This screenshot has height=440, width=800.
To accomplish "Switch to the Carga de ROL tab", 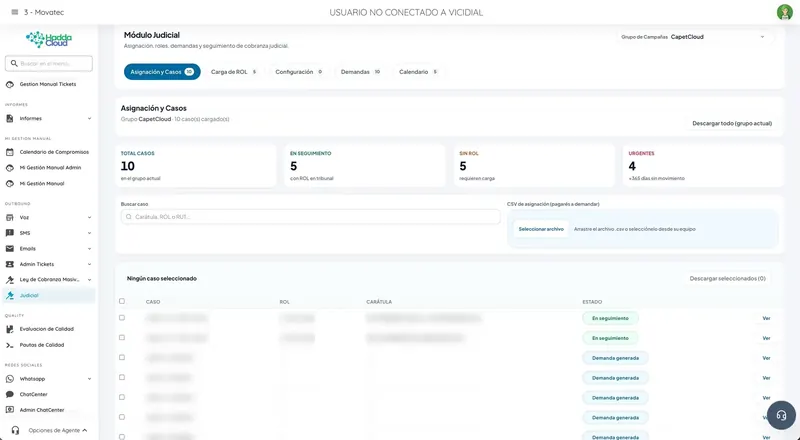I will click(234, 72).
